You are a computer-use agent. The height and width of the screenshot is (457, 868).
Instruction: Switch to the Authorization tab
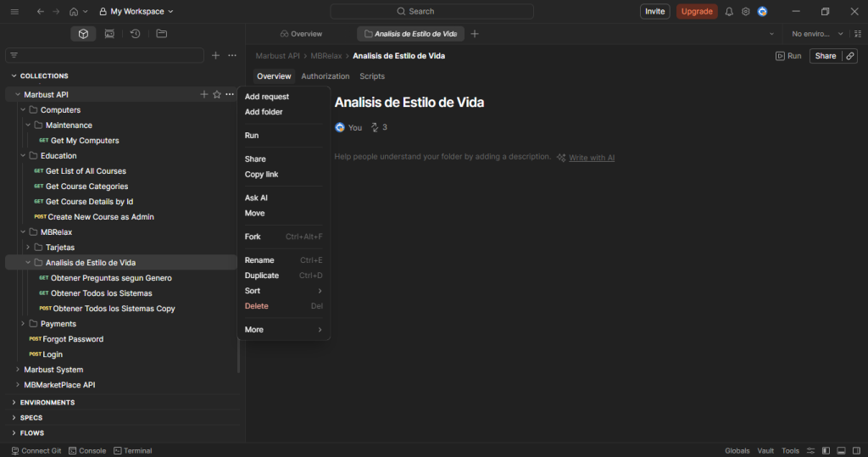[325, 76]
